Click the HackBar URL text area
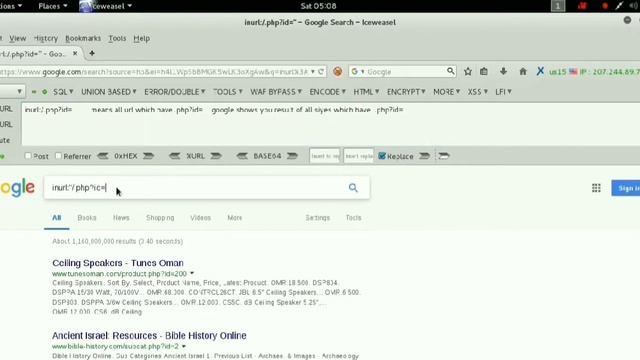 [x=330, y=124]
